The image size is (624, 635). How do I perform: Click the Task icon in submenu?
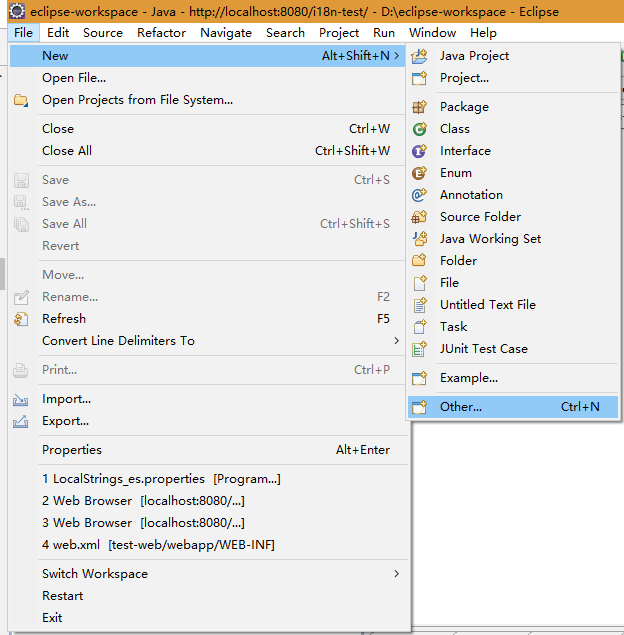[419, 326]
